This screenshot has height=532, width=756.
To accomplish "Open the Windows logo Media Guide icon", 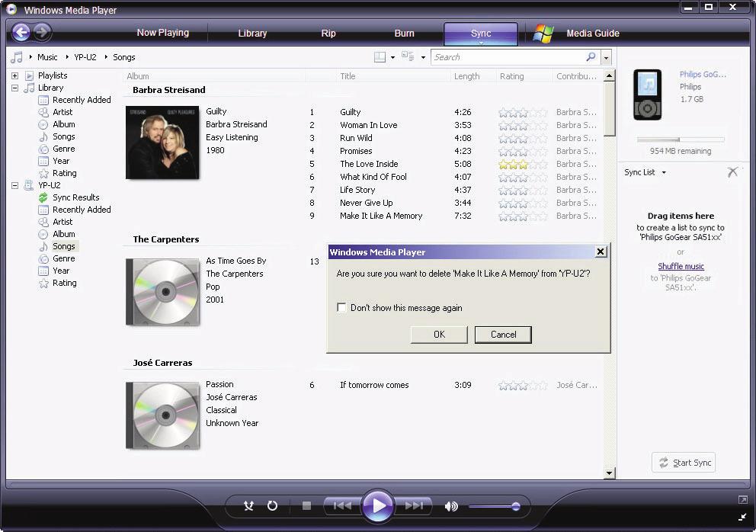I will pos(543,34).
